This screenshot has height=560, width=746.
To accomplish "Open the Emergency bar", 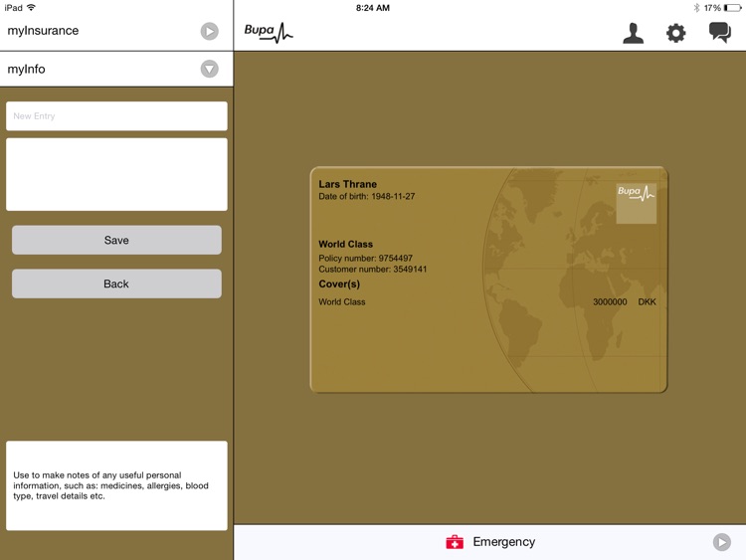I will (x=489, y=542).
